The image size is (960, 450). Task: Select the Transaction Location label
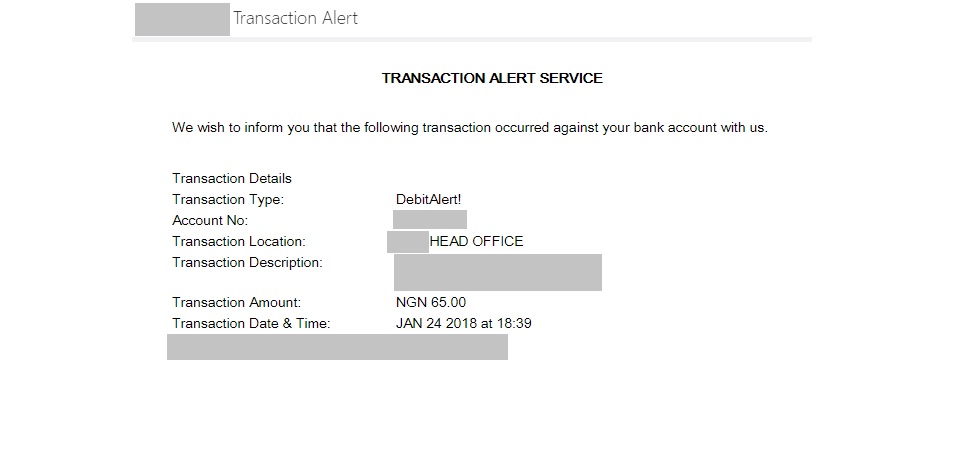[238, 241]
